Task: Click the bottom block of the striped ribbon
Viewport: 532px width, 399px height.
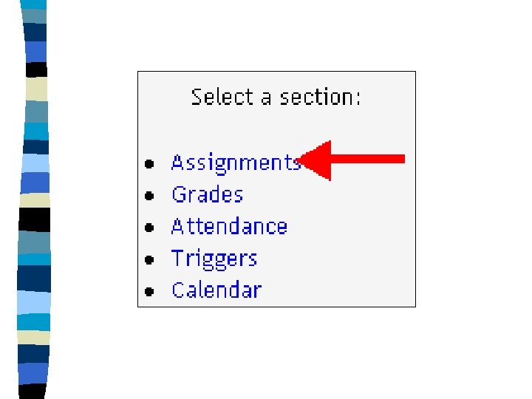Action: 37,391
